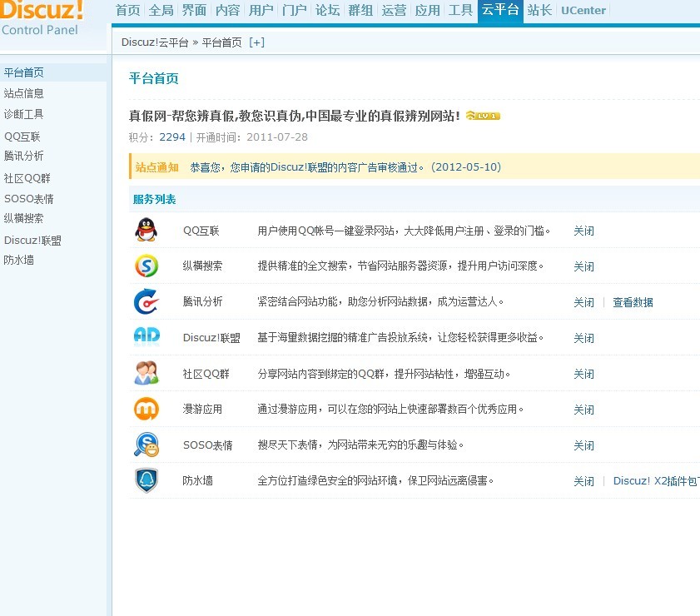
Task: Click the 社区QQ群 service name in list
Action: click(x=206, y=374)
